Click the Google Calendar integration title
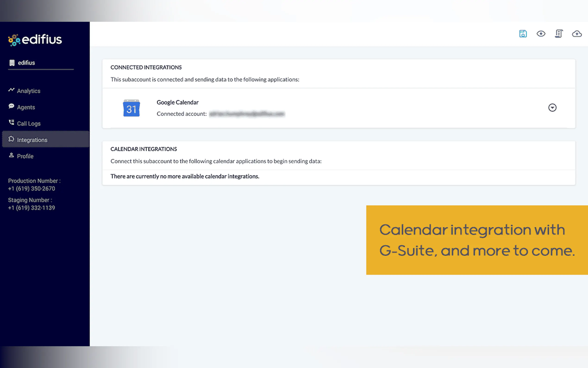Image resolution: width=588 pixels, height=368 pixels. point(178,102)
